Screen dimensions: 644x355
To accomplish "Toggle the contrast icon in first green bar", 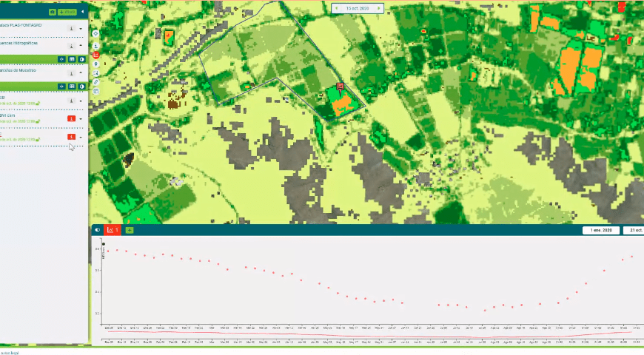I will pos(82,58).
